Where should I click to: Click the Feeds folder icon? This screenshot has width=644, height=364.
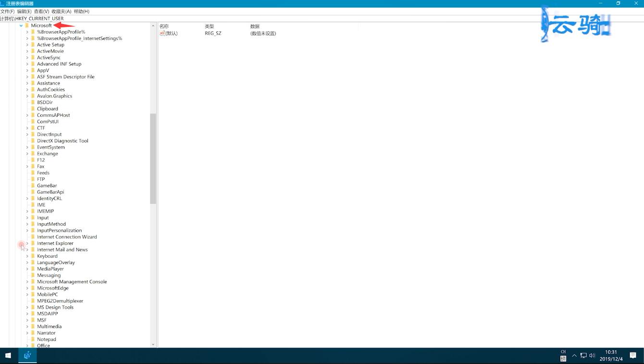pos(33,173)
